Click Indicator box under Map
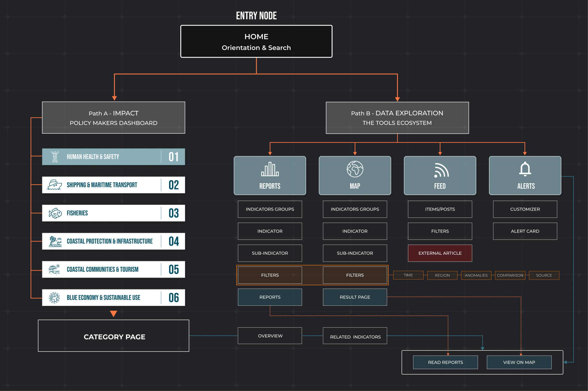This screenshot has width=588, height=391. coord(355,231)
